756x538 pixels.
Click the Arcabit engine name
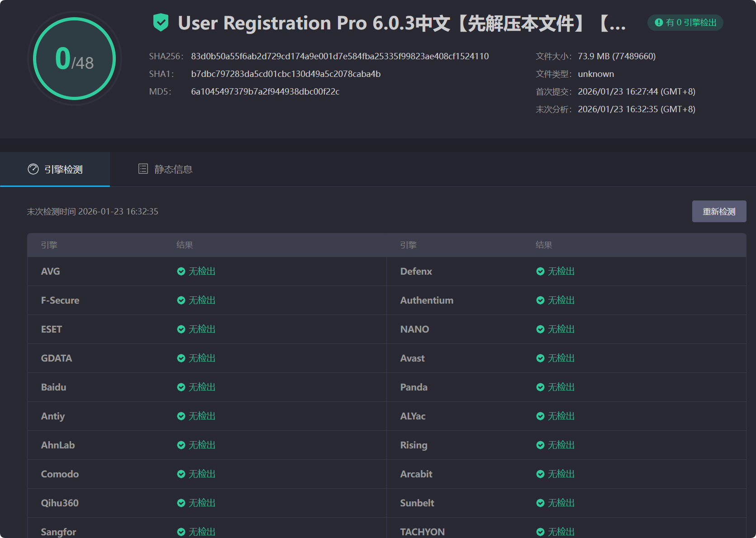click(x=416, y=474)
